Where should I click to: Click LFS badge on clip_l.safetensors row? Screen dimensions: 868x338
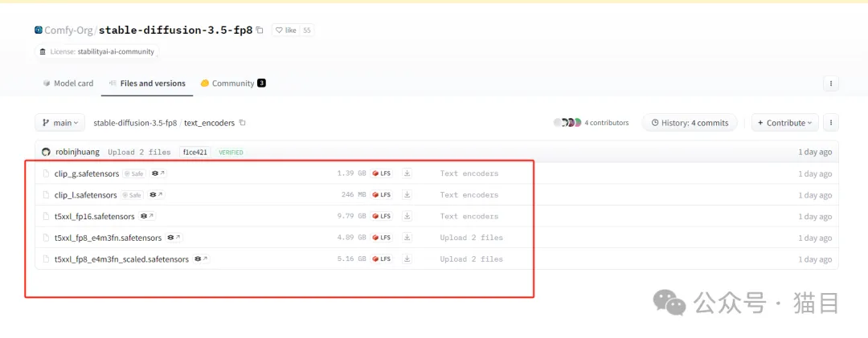[382, 195]
